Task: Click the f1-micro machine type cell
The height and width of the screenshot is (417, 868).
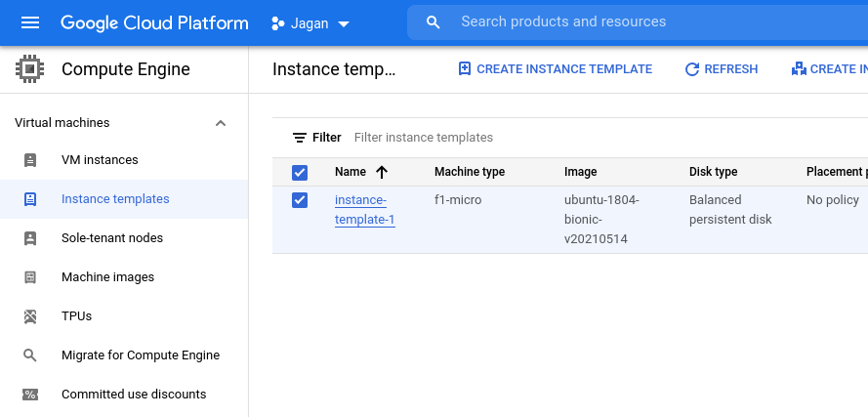Action: click(x=458, y=200)
